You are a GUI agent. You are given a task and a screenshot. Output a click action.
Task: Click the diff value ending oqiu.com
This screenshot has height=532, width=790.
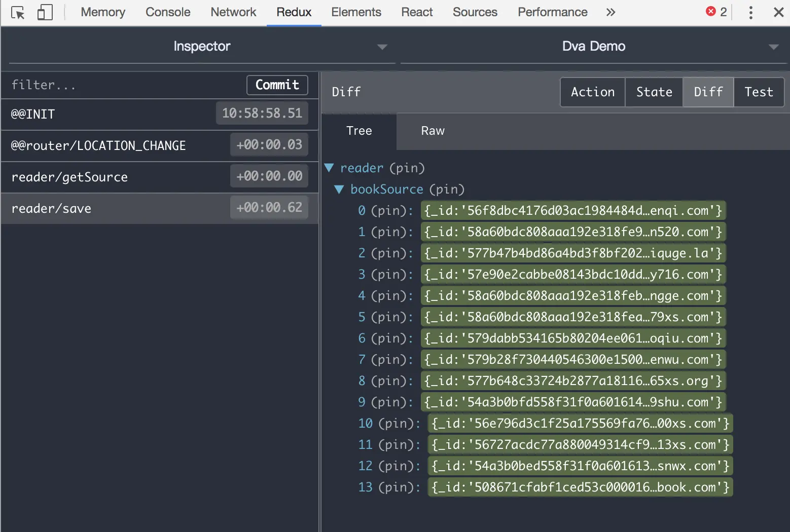[x=573, y=338]
